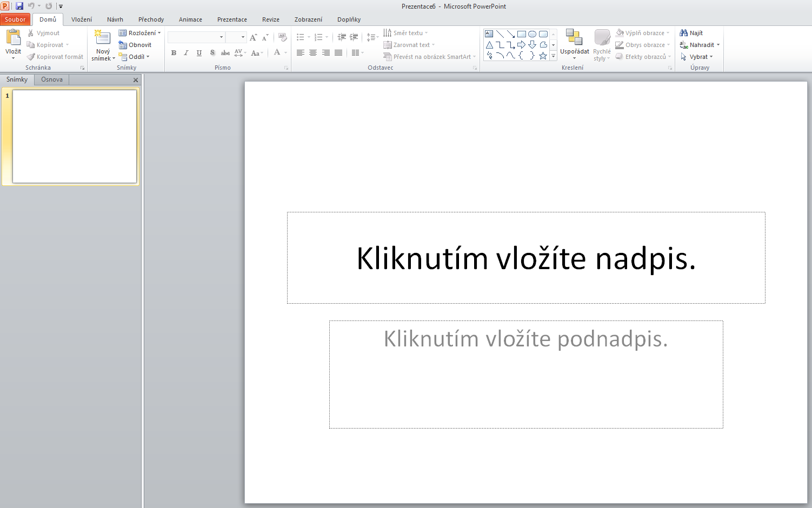Justify text in the Odstavec group

click(338, 53)
